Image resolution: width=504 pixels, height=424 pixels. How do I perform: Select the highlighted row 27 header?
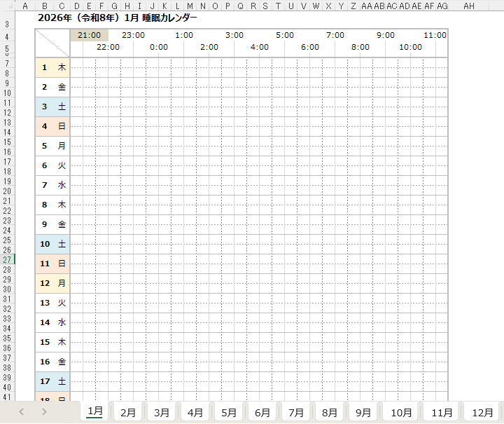(x=6, y=259)
